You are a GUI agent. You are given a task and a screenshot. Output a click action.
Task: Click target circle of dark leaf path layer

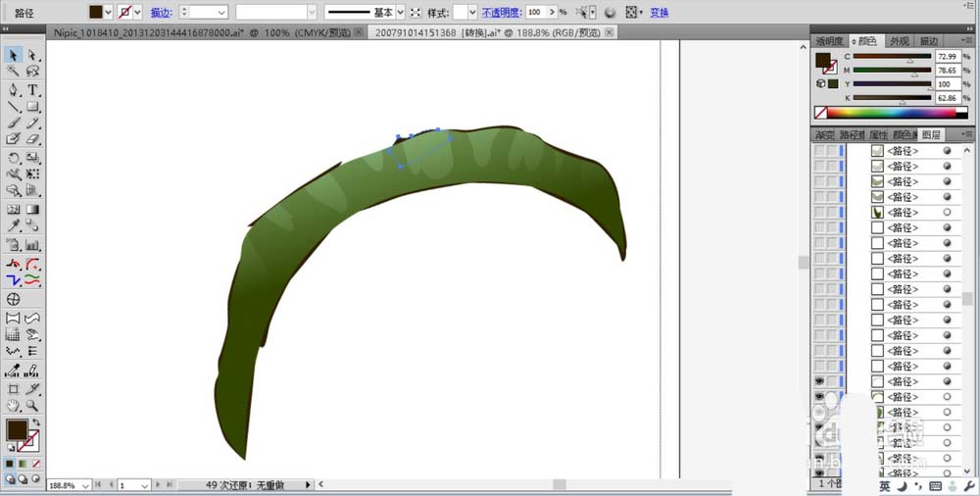(947, 212)
